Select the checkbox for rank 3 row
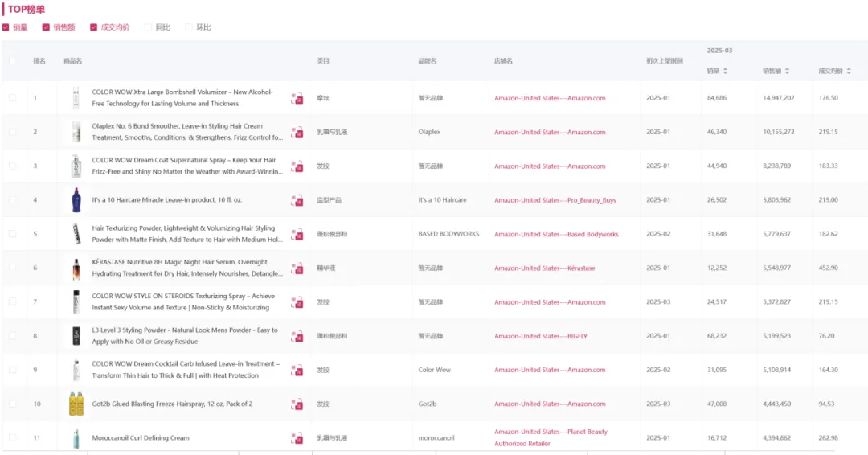Viewport: 868px width, 455px height. [x=12, y=166]
